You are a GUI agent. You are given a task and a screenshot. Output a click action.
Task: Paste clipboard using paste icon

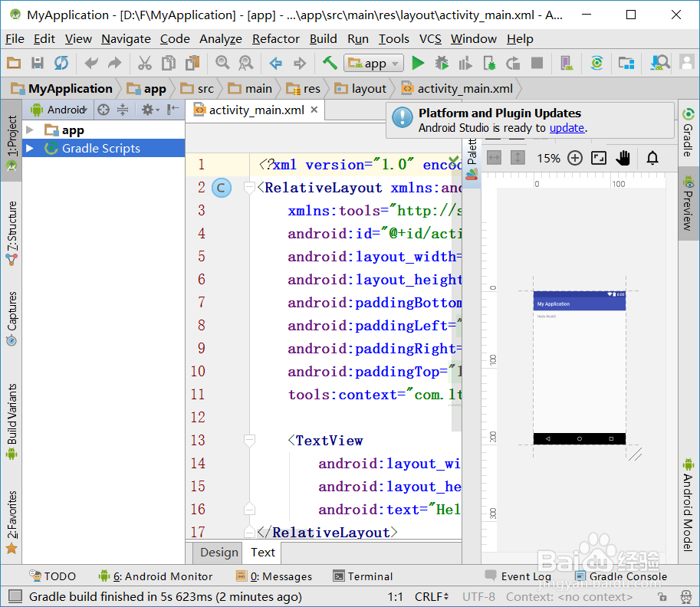click(x=192, y=63)
